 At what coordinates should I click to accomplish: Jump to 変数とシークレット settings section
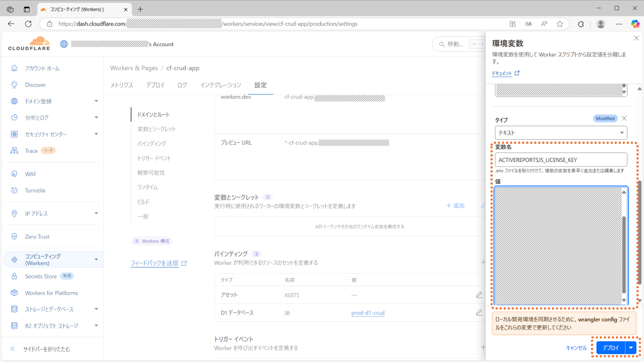[x=157, y=129]
